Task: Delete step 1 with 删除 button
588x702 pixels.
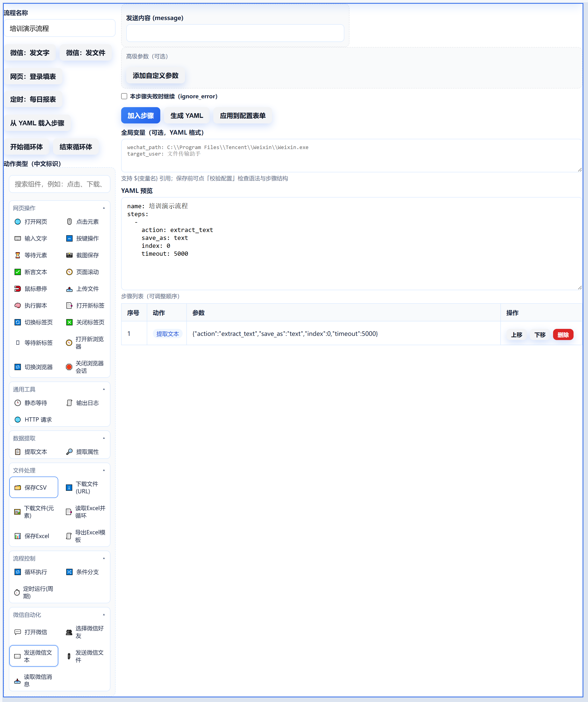Action: tap(563, 334)
